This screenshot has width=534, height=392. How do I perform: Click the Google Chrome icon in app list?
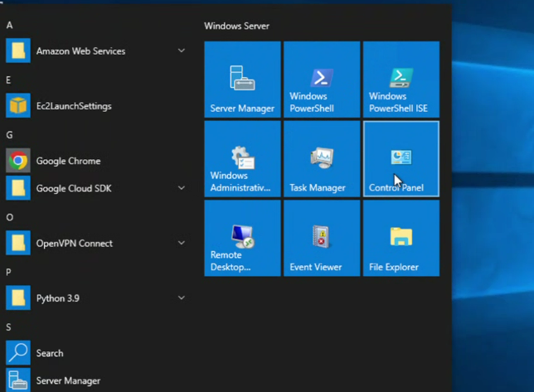tap(18, 160)
